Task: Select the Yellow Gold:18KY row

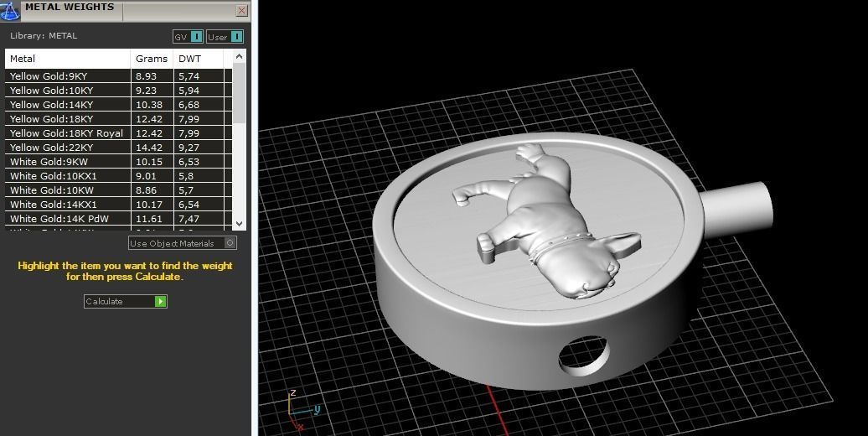Action: point(118,119)
